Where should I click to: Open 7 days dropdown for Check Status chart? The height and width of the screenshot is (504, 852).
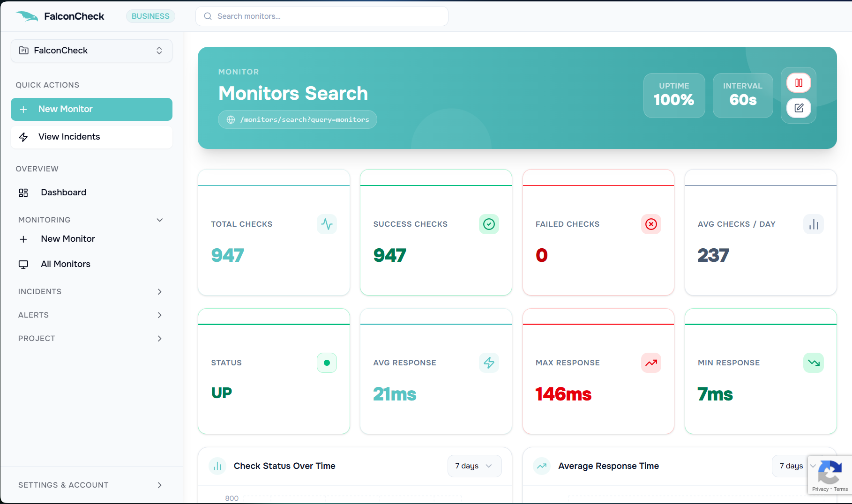[x=474, y=466]
